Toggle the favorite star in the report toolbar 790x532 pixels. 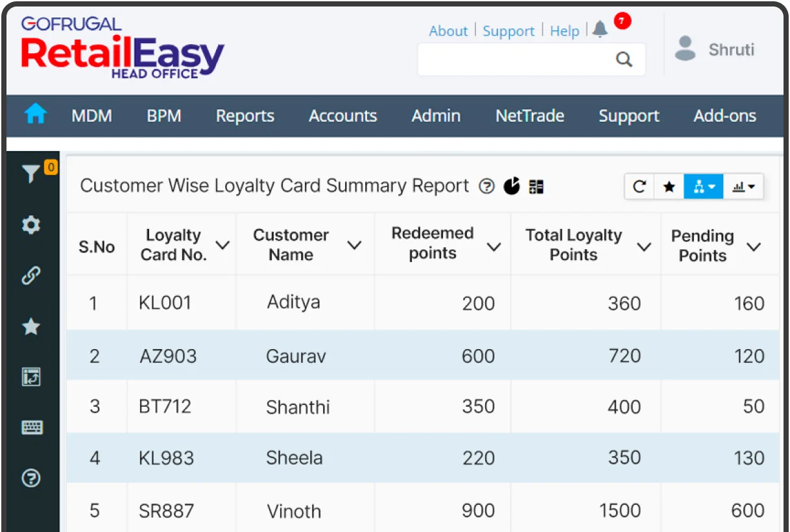pos(669,186)
